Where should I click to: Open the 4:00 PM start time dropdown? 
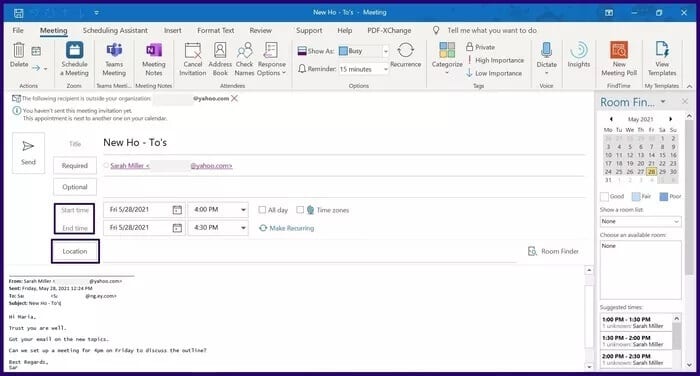pyautogui.click(x=243, y=210)
